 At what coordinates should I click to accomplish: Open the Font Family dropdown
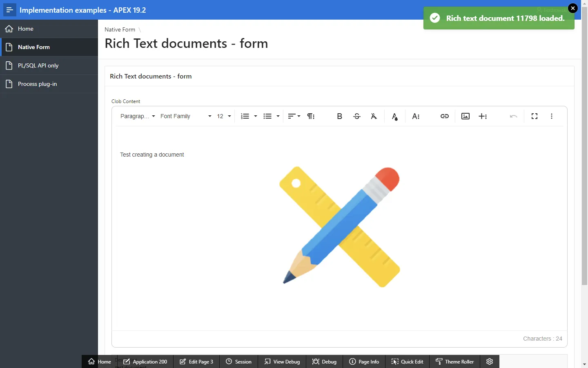click(186, 116)
